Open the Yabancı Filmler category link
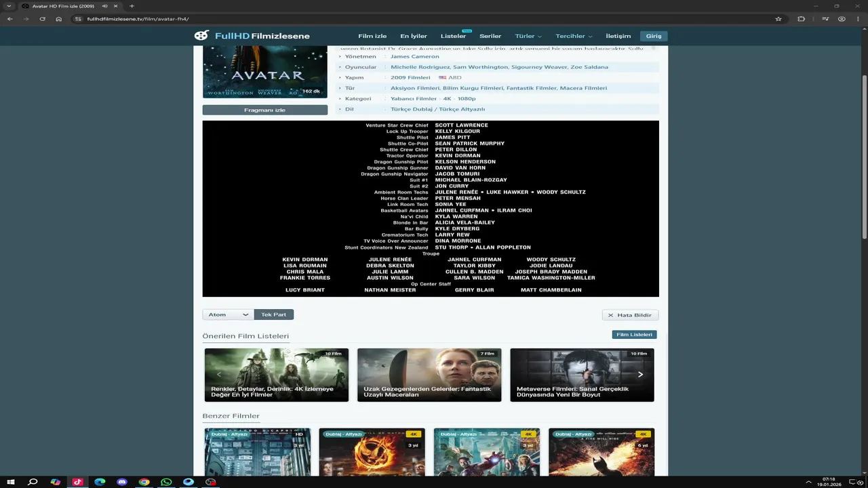 [414, 98]
